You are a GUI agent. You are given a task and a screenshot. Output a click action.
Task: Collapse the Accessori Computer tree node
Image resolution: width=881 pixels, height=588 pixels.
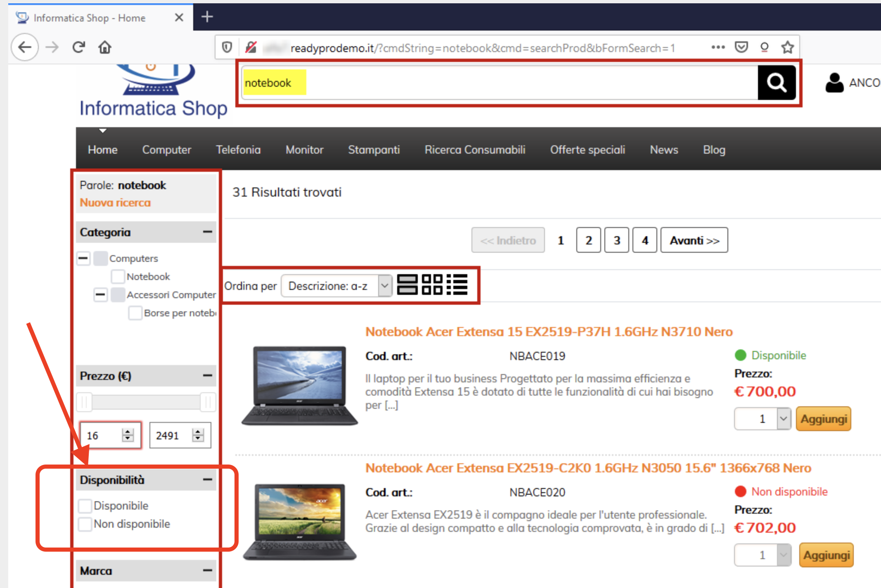coord(100,295)
